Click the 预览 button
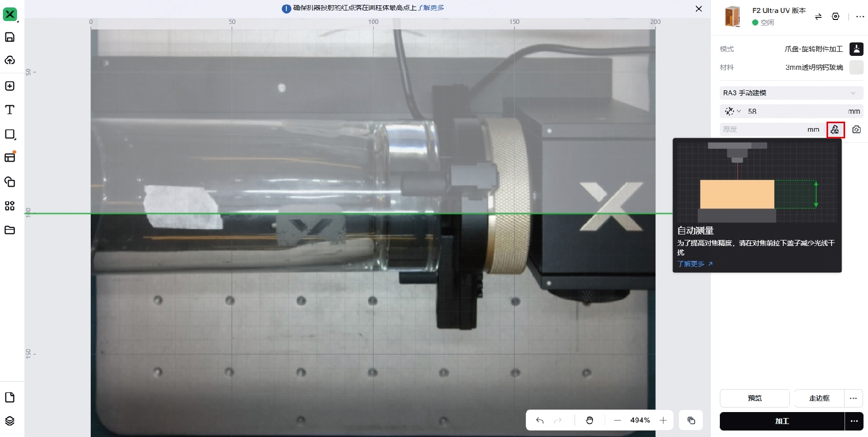 tap(754, 398)
